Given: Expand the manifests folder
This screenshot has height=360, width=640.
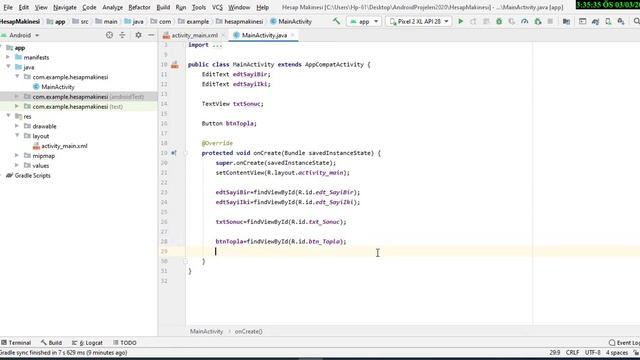Looking at the screenshot, I should click(8, 57).
